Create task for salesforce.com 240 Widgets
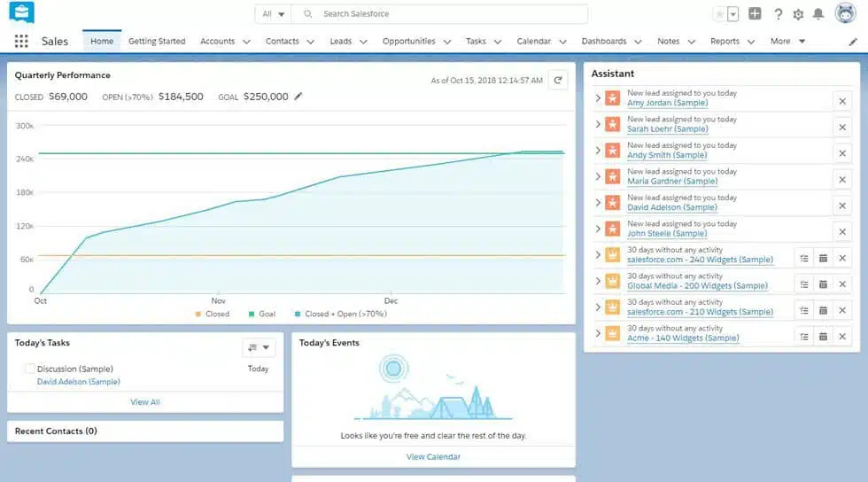This screenshot has height=482, width=868. [x=804, y=258]
